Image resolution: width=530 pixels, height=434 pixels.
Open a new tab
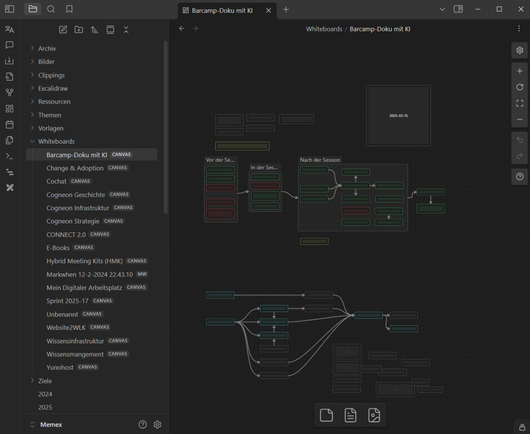[286, 9]
